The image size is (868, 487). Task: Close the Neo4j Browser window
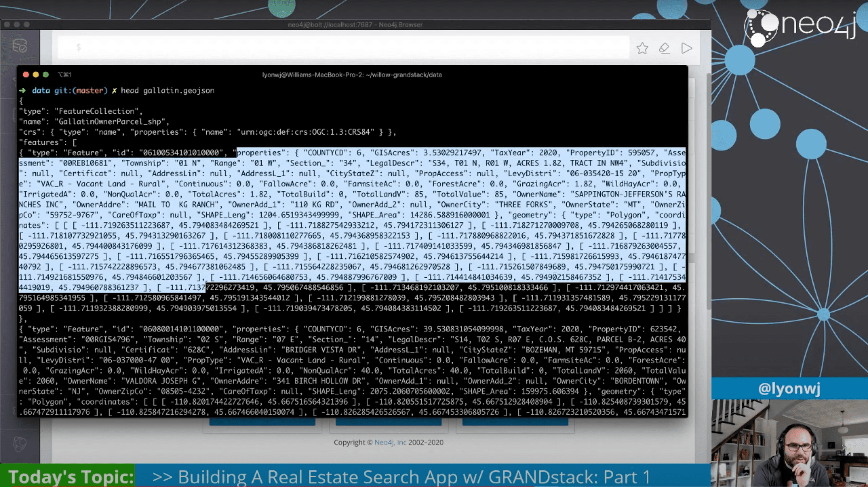tap(7, 25)
